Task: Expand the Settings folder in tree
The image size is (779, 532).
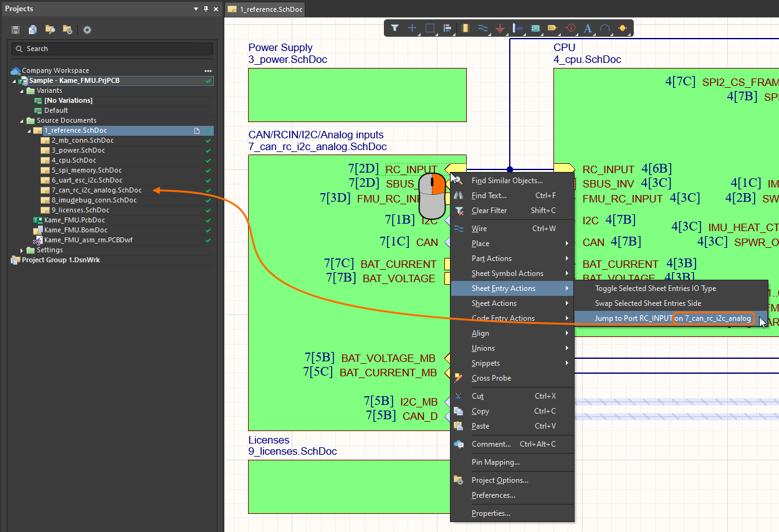Action: 22,250
